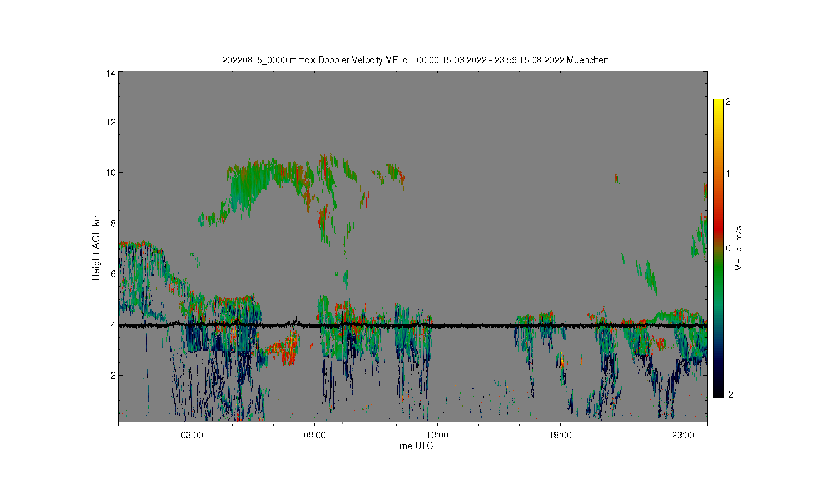
Task: Click the '18:00' time tick label
Action: (560, 435)
